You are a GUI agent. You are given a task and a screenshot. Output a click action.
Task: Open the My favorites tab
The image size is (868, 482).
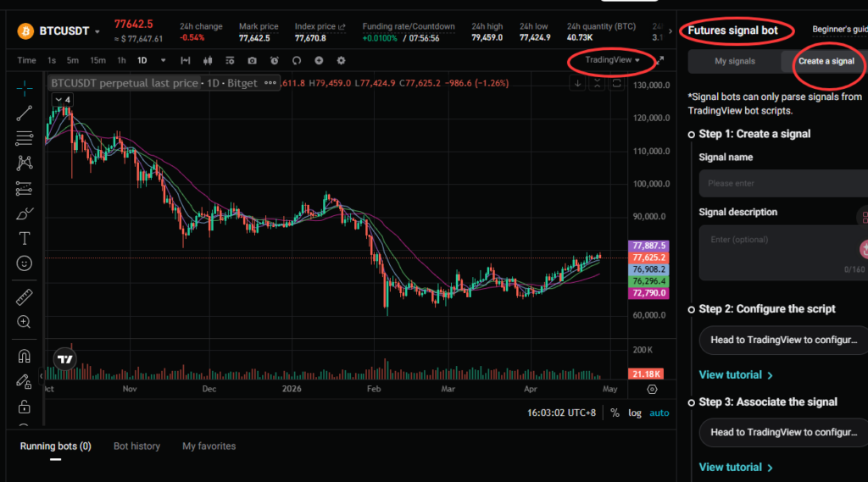[x=209, y=446]
